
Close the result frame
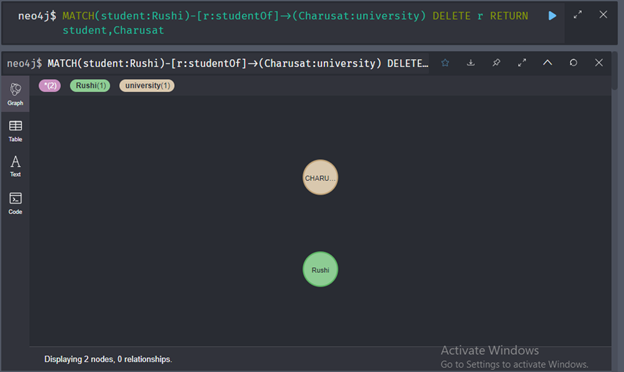pyautogui.click(x=599, y=62)
